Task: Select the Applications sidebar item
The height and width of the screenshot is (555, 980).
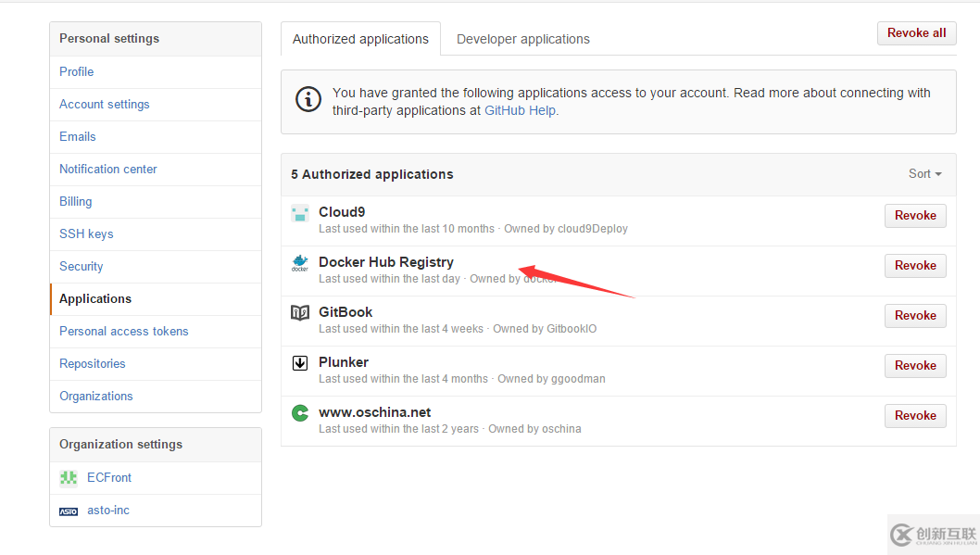Action: pyautogui.click(x=156, y=298)
